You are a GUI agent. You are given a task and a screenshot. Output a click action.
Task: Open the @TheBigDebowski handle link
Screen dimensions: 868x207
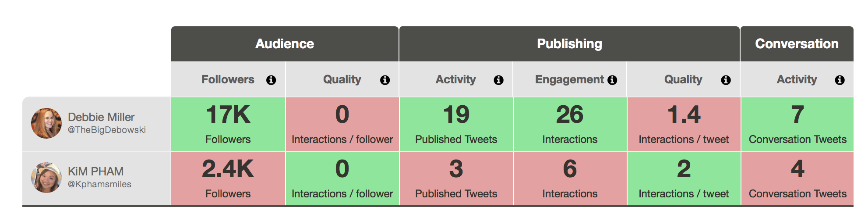tap(107, 130)
